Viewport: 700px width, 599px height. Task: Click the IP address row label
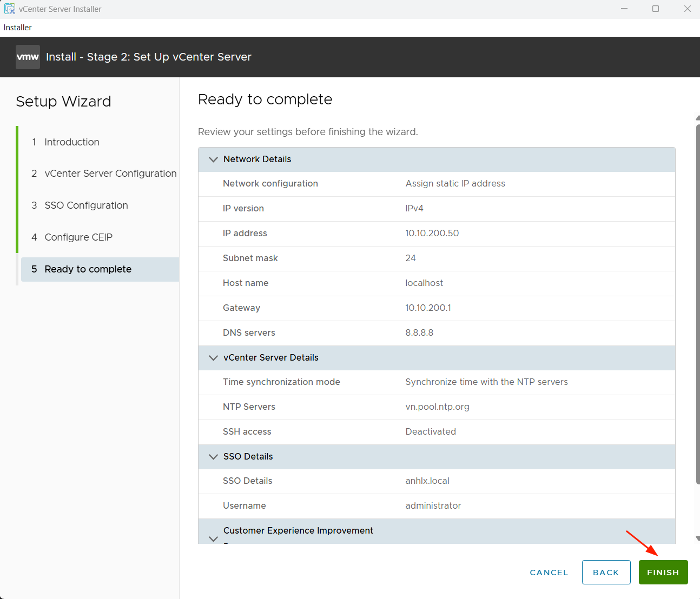[245, 234]
